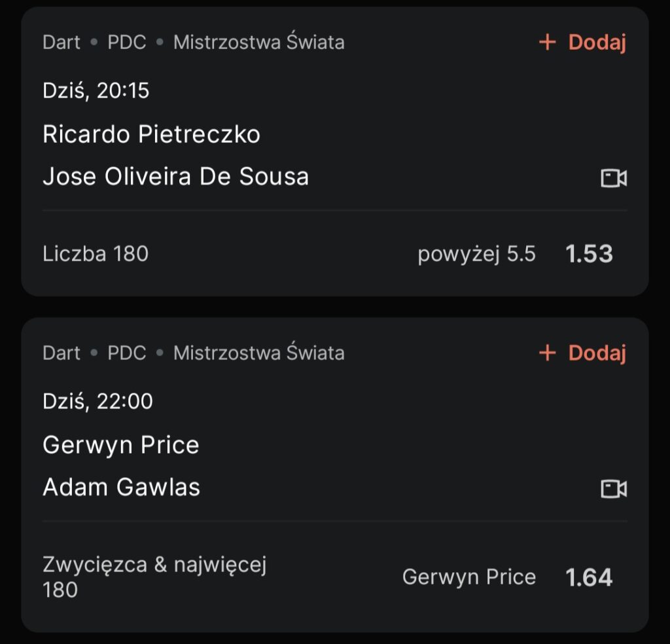670x644 pixels.
Task: Open the Dart category link in the Pietreczko card
Action: click(x=61, y=43)
